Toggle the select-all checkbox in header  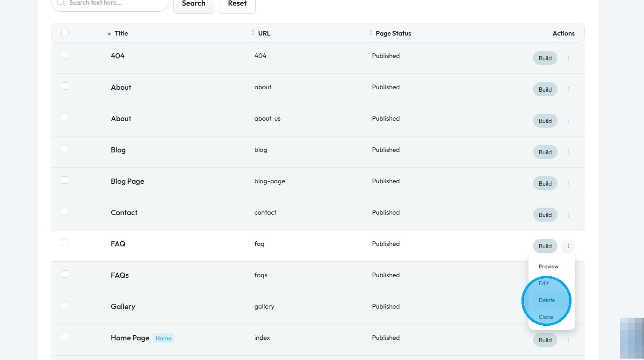pos(65,33)
